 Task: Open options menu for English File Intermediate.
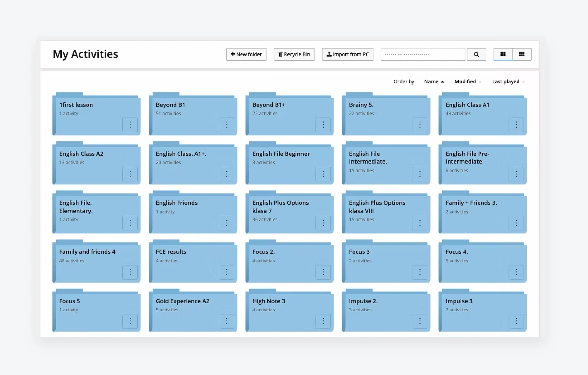click(420, 174)
